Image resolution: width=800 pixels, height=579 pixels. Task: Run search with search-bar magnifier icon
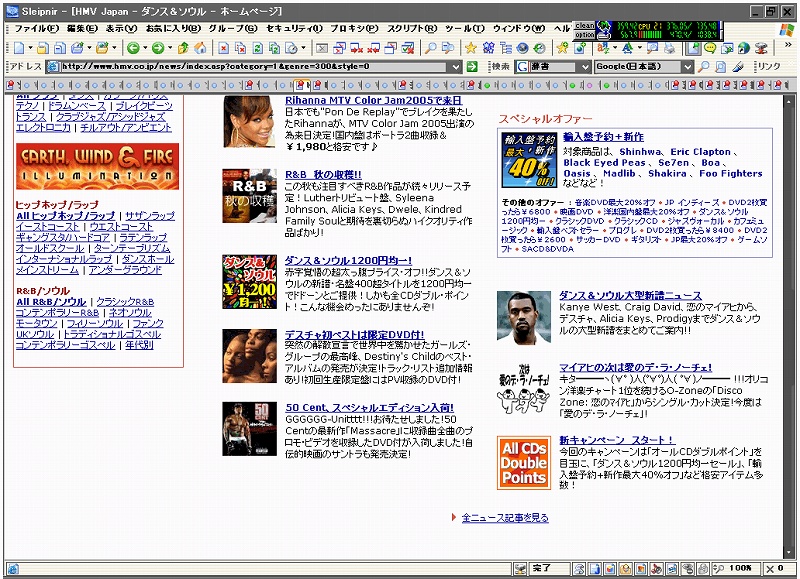click(704, 66)
